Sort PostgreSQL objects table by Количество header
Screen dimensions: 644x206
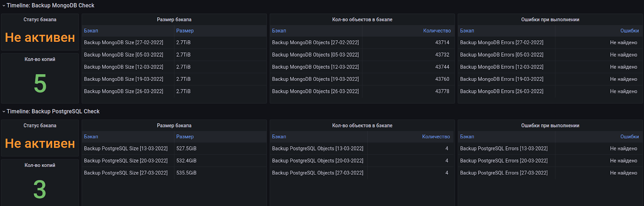pyautogui.click(x=436, y=137)
